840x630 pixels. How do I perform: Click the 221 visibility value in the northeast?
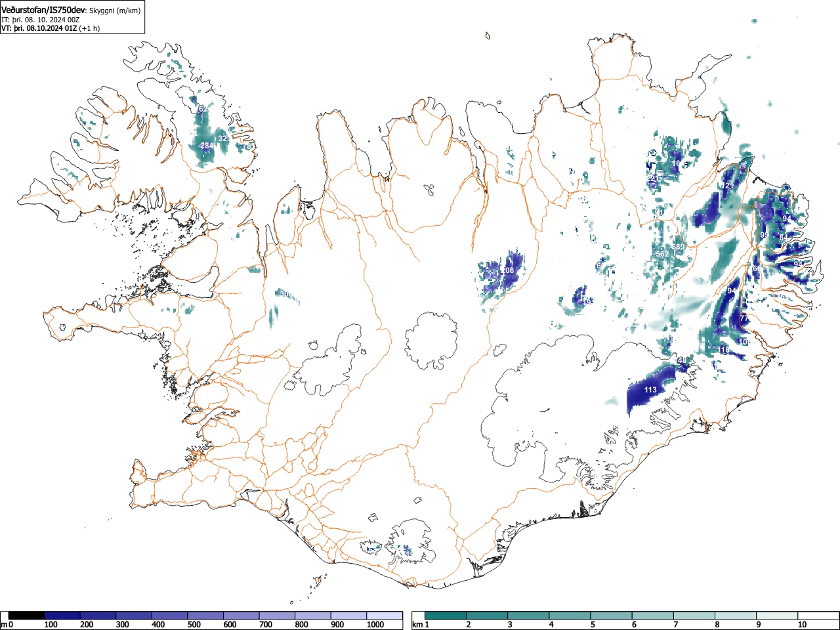pos(652,178)
